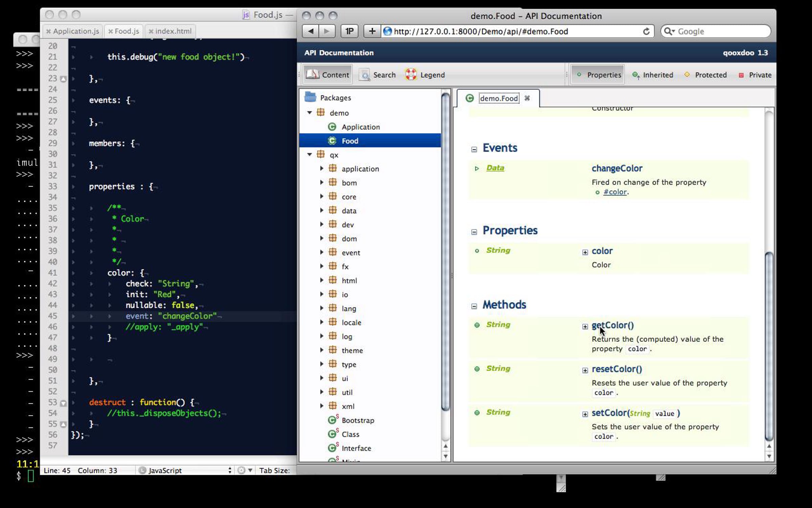Open the Search view with magnifier icon
This screenshot has width=812, height=508.
378,75
